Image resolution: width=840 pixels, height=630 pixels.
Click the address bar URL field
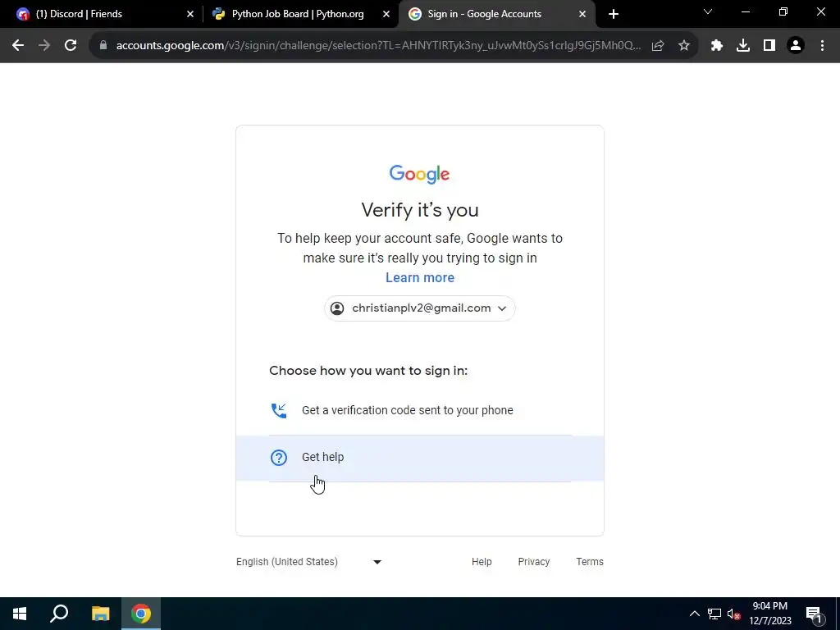click(378, 46)
